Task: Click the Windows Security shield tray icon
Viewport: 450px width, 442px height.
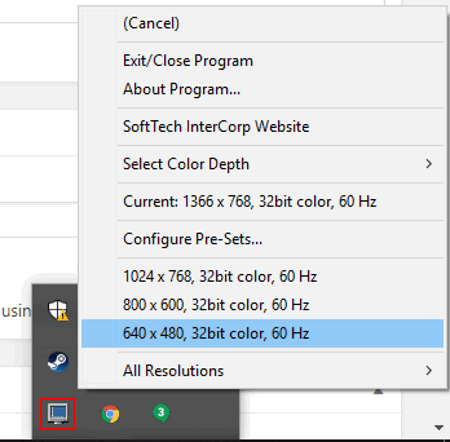Action: [58, 310]
